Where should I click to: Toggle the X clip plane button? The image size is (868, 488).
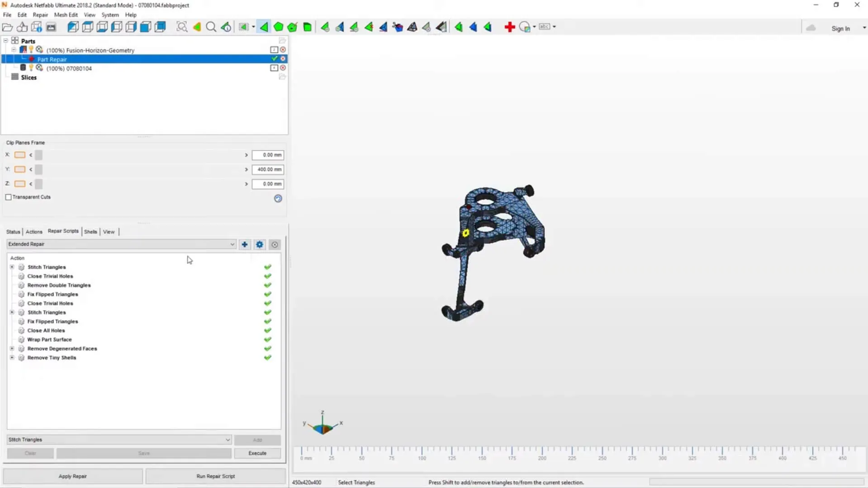click(20, 155)
